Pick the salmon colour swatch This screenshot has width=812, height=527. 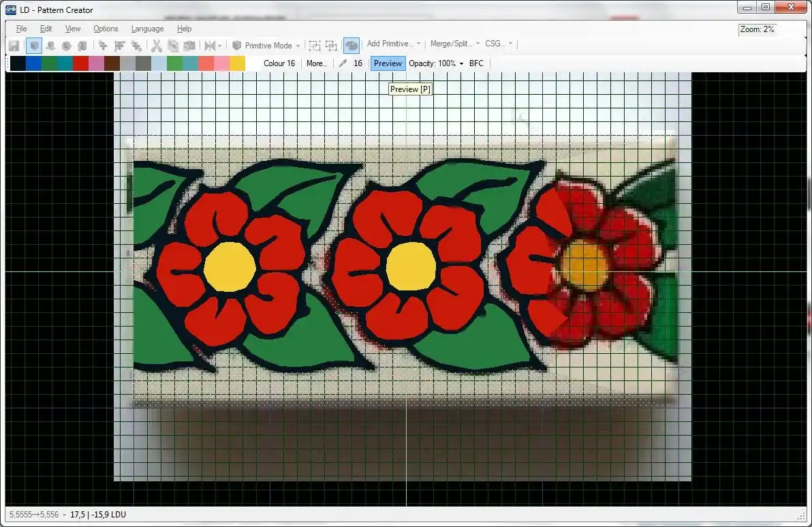click(206, 63)
